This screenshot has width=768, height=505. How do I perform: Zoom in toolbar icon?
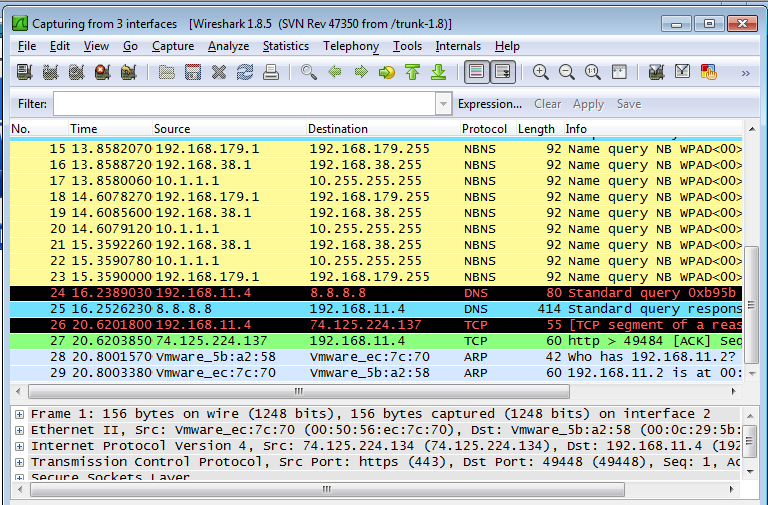(541, 72)
